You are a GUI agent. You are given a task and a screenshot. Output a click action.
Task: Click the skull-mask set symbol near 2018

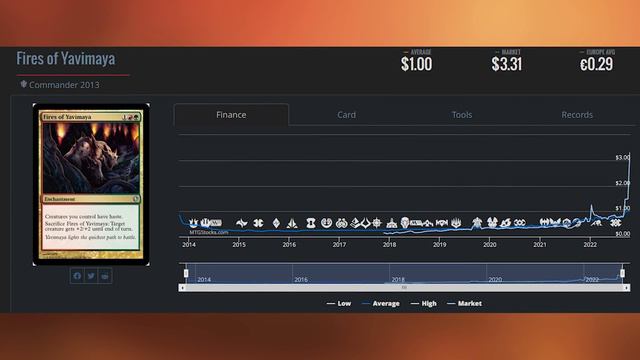[x=404, y=222]
